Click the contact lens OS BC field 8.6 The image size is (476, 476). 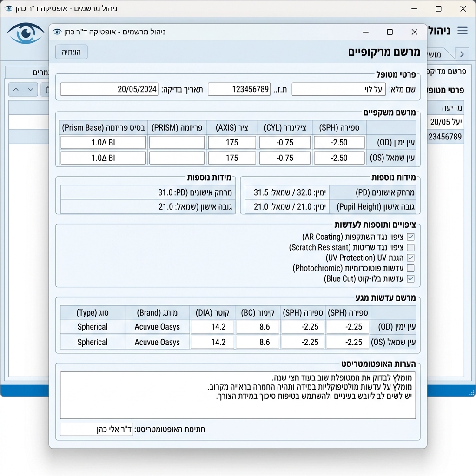click(x=258, y=342)
